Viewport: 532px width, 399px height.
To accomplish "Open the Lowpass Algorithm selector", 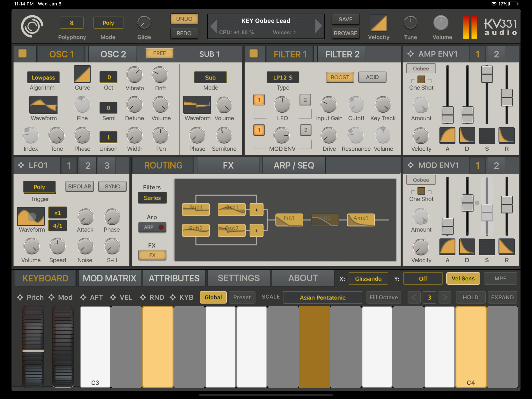I will coord(43,78).
